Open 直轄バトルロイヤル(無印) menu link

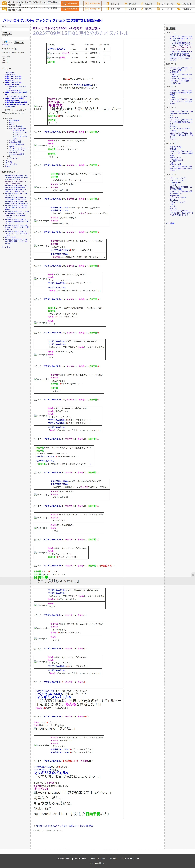pos(15,98)
